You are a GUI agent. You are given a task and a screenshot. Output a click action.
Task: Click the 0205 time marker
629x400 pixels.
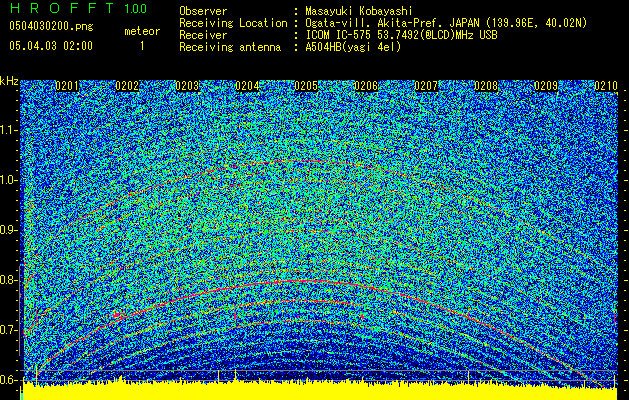[x=306, y=86]
